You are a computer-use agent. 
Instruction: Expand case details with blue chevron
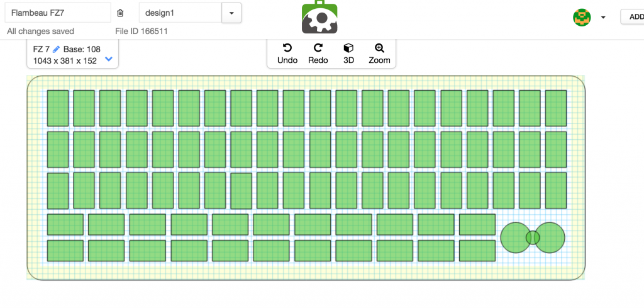(x=108, y=59)
